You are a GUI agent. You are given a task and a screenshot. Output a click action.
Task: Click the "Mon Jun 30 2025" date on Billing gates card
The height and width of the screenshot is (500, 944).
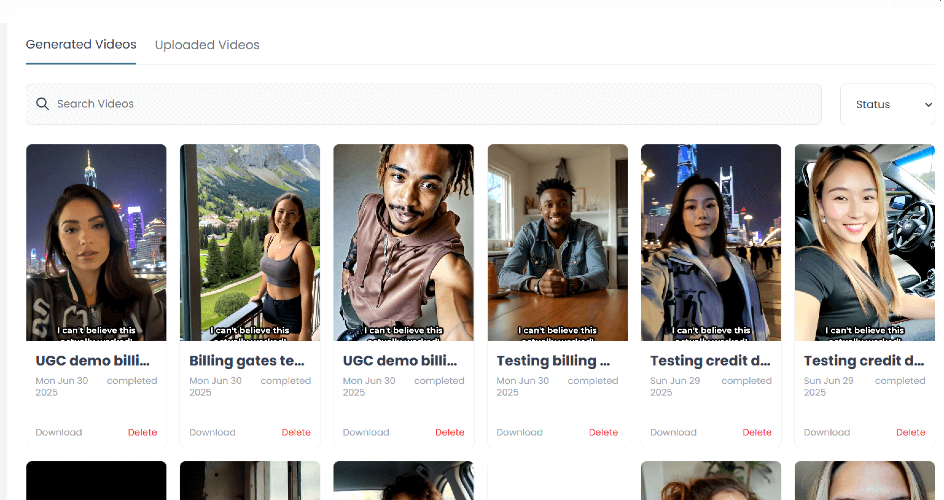coord(215,386)
